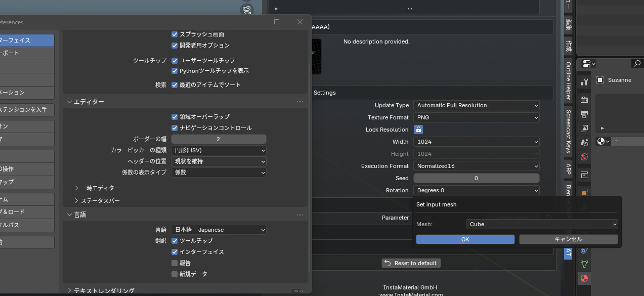Switch to the Screencast Keys sidebar tab
644x296 pixels.
(x=569, y=131)
